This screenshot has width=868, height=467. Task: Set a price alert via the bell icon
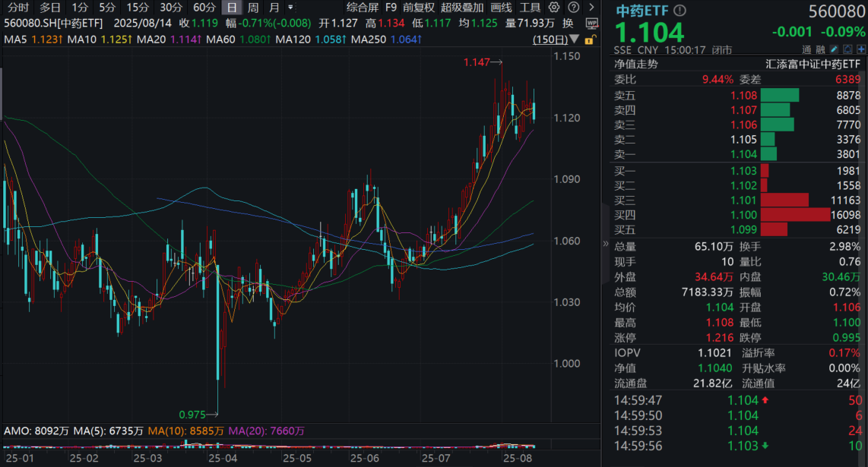pyautogui.click(x=847, y=49)
